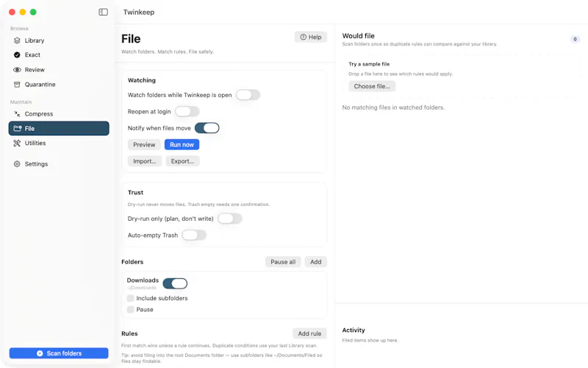Screen dimensions: 588x368
Task: Toggle the Downloads folder switch off
Action: coord(175,283)
